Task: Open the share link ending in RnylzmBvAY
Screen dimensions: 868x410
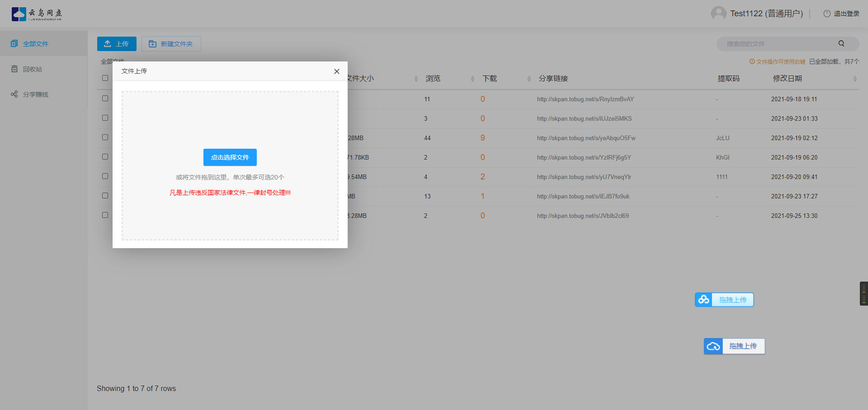Action: pos(585,99)
